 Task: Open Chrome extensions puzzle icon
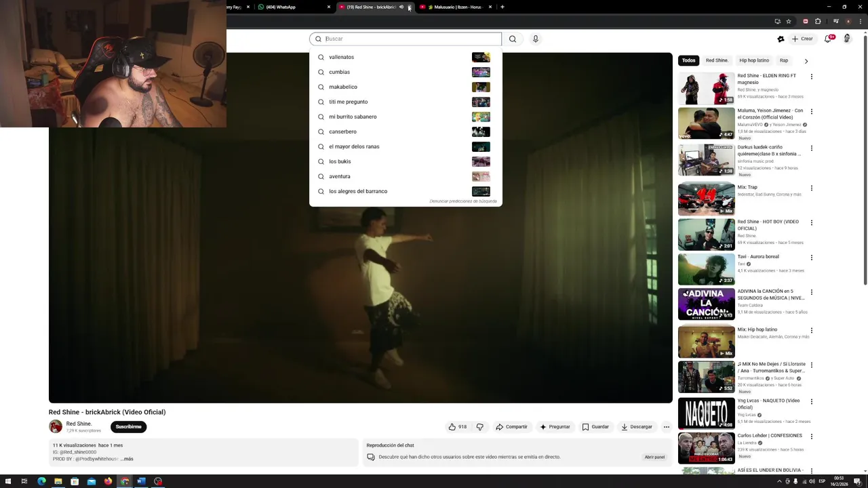[x=818, y=21]
